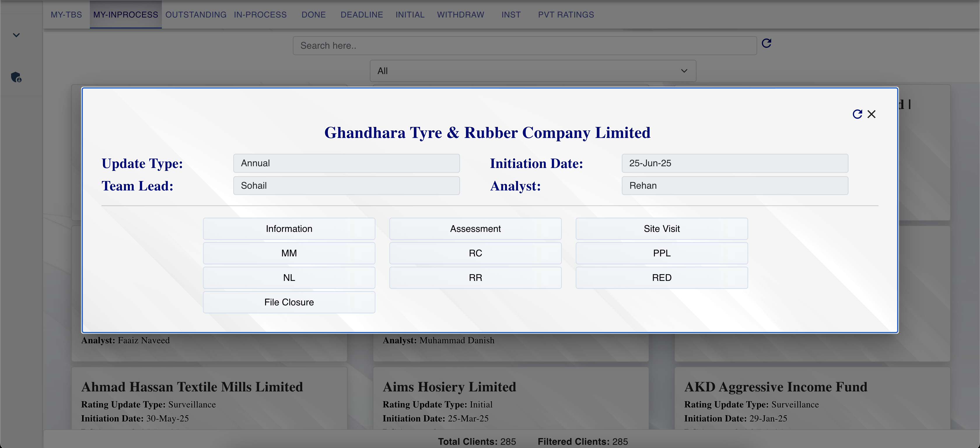
Task: Go to the IN-PROCESS tab
Action: [x=260, y=15]
